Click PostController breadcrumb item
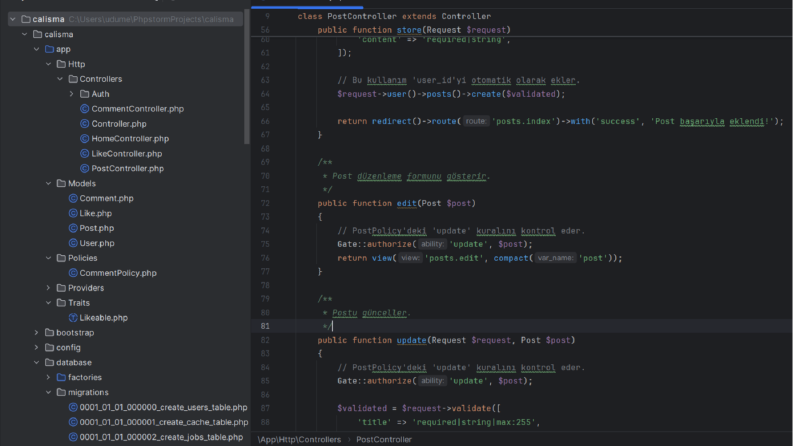 click(384, 439)
